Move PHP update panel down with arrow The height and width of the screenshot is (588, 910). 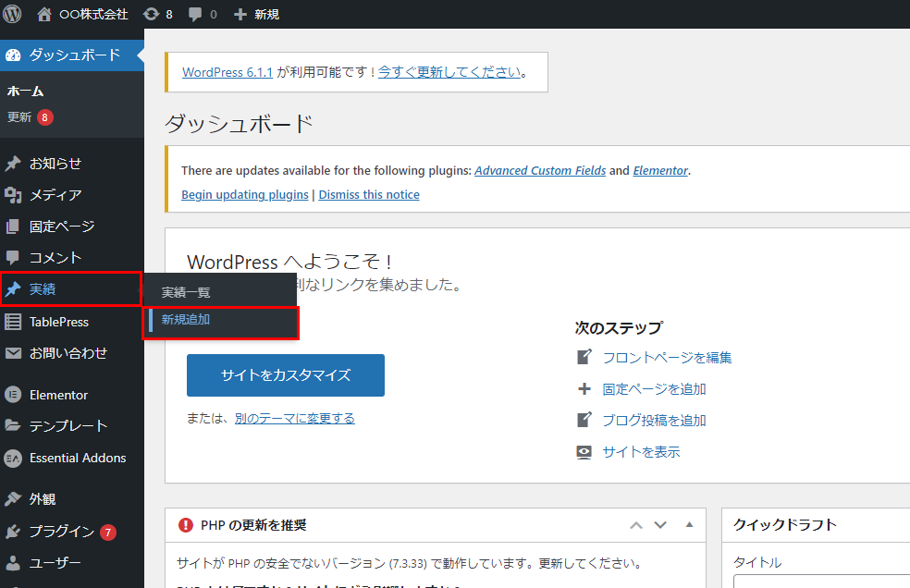tap(660, 525)
